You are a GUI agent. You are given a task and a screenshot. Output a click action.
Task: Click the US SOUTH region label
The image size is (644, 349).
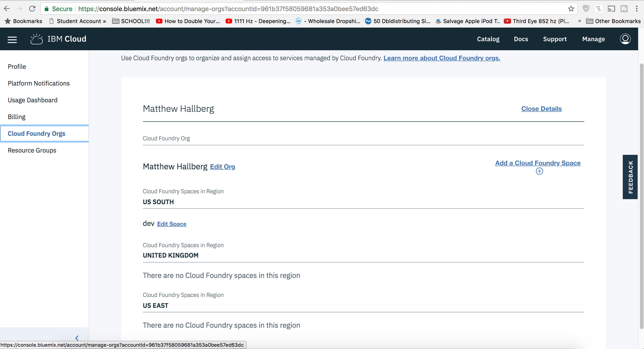click(158, 202)
